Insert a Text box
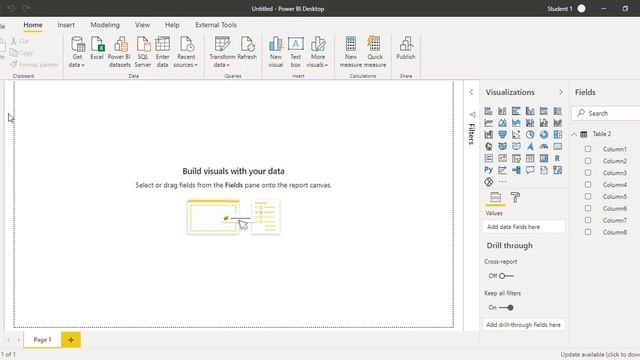This screenshot has width=640, height=360. (x=296, y=51)
